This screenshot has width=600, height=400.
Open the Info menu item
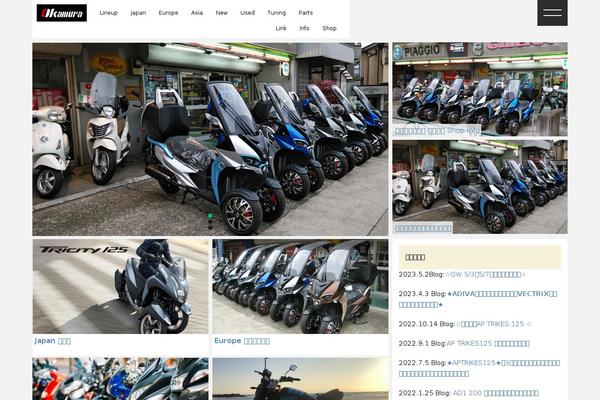coord(304,28)
